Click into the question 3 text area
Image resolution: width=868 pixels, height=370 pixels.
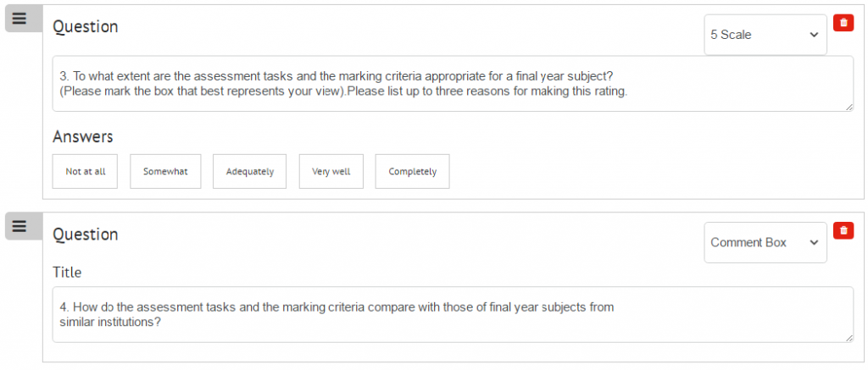(x=453, y=84)
